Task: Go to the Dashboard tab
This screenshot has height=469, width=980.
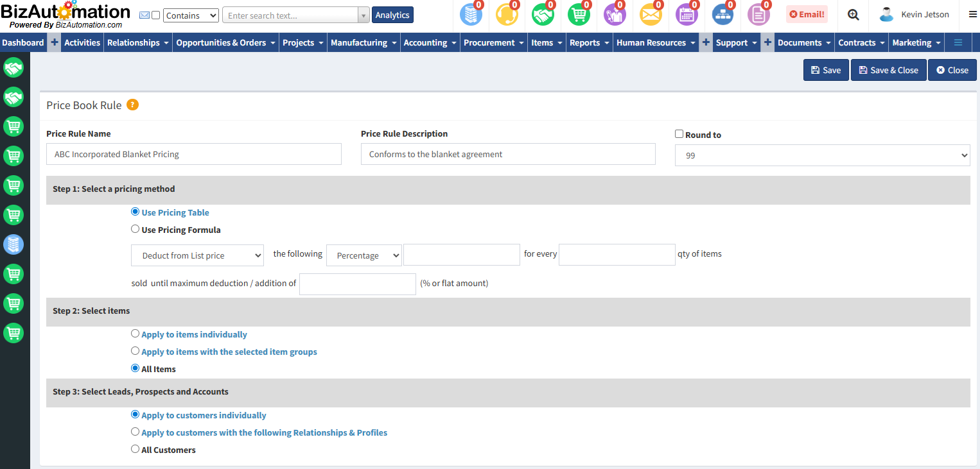Action: pos(23,42)
